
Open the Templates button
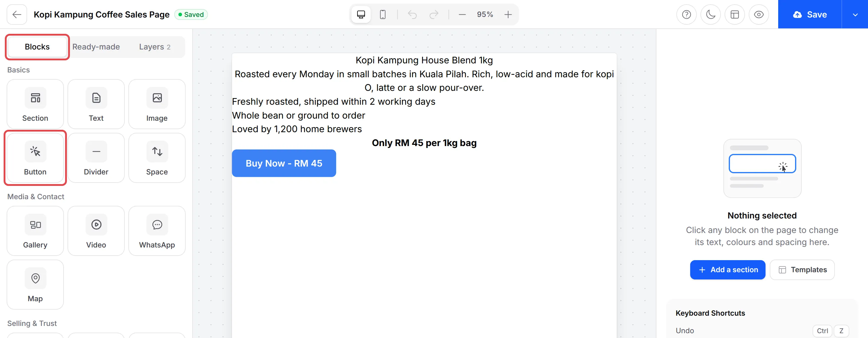(x=802, y=270)
